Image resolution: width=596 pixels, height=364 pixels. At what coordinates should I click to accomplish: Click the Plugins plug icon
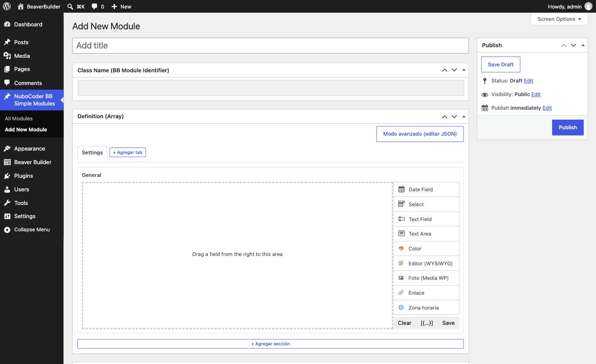pyautogui.click(x=7, y=176)
